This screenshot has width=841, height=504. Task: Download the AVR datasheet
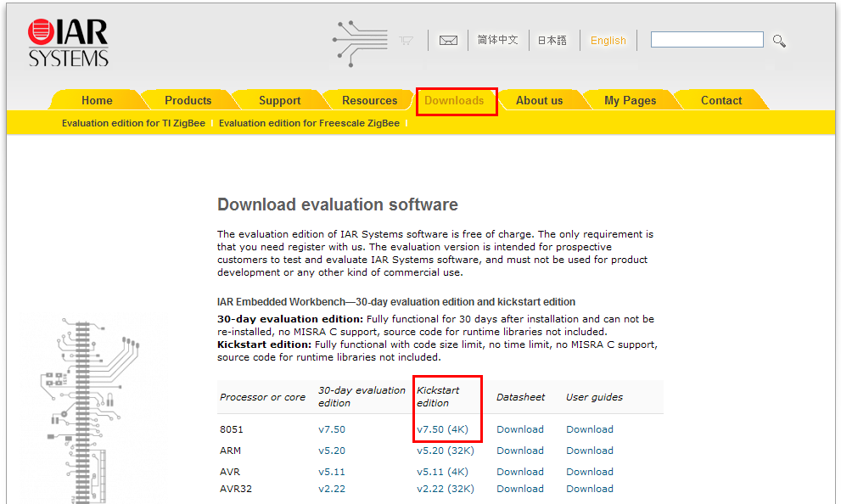(520, 472)
